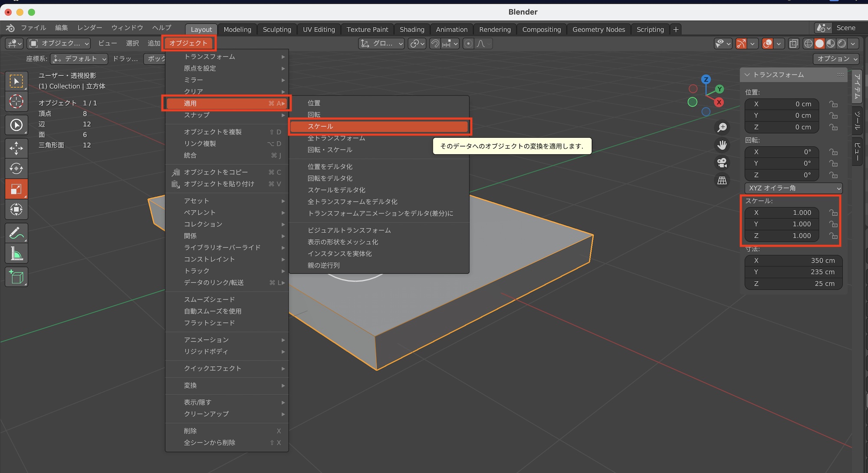Open the ファイル menu
The image size is (868, 473).
[x=33, y=28]
